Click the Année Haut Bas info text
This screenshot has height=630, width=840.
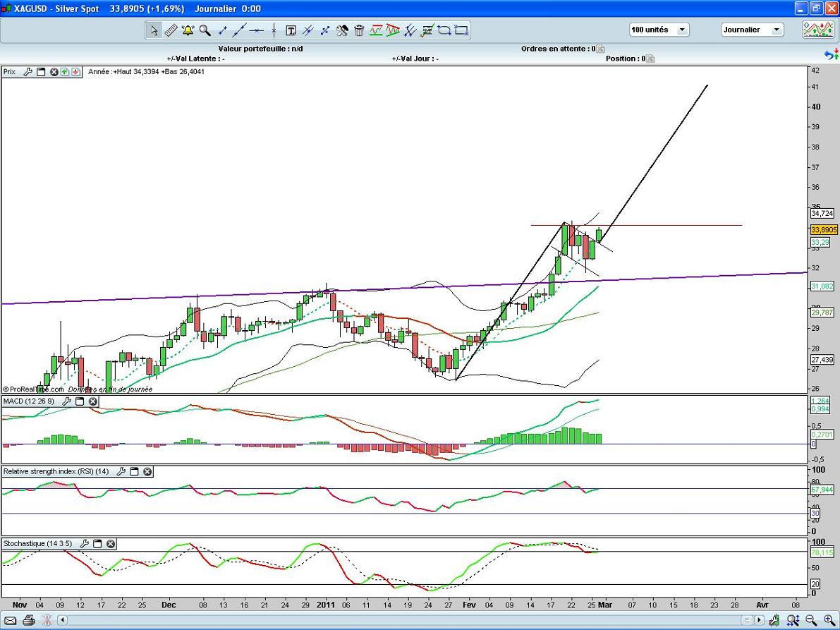pos(146,72)
